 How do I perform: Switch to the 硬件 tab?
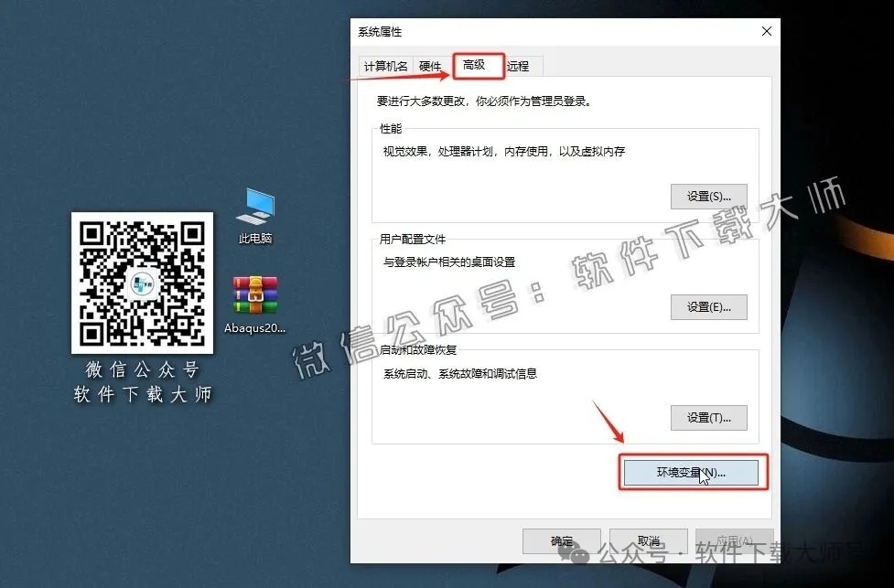tap(429, 66)
